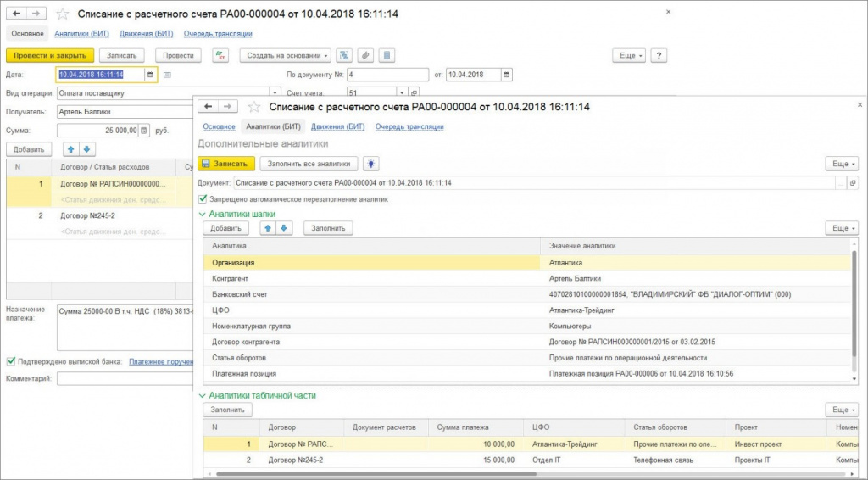This screenshot has width=868, height=480.
Task: Open Еще menu beside Заполнить все аналитики
Action: (842, 164)
